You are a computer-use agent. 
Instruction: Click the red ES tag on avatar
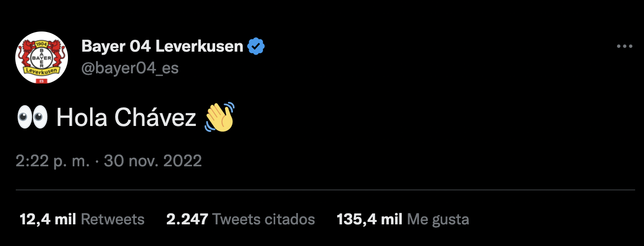pyautogui.click(x=42, y=80)
